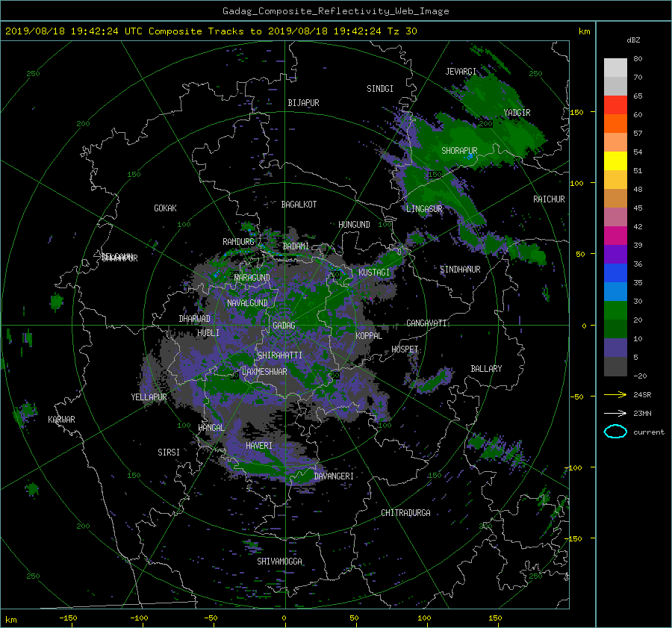Click the NARAGUND city label
The image size is (672, 628).
[252, 278]
